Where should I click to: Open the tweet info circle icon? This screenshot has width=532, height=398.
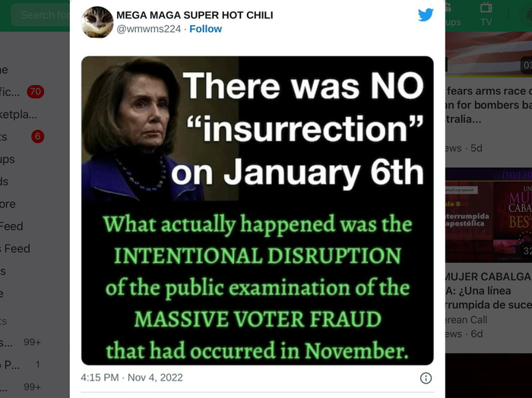(x=426, y=377)
